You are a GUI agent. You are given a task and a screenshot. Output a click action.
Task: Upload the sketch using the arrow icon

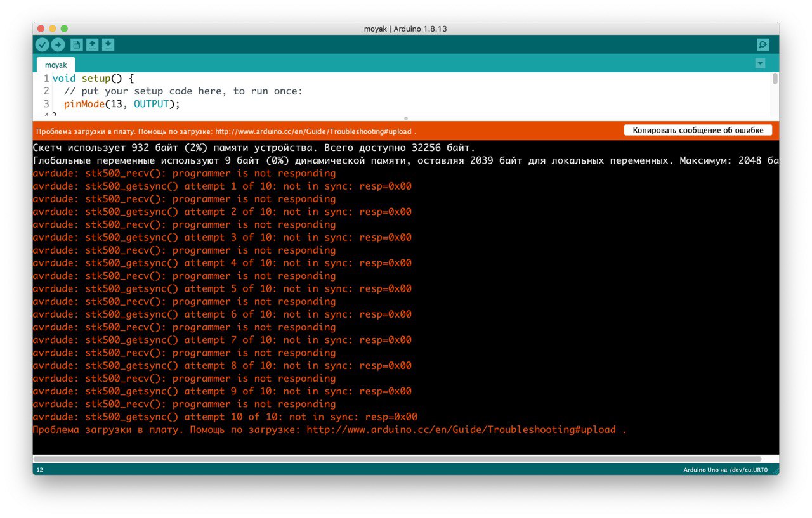tap(58, 44)
